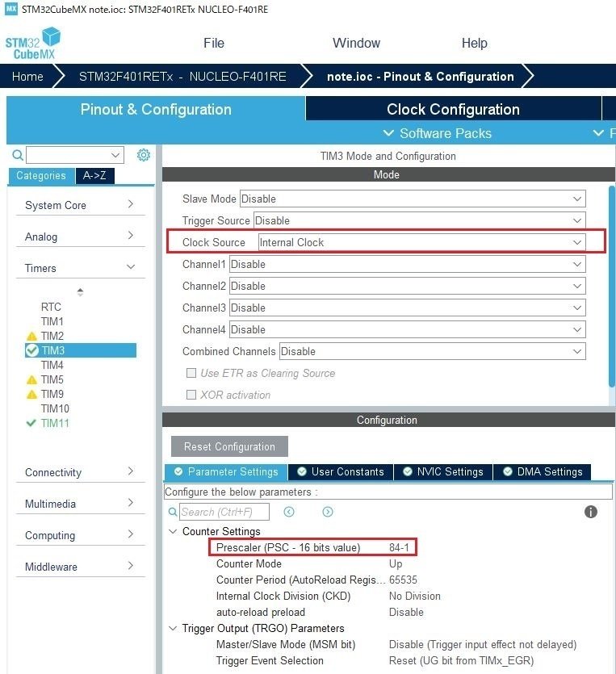Collapse Trigger Output (TRGO) Parameters group

pyautogui.click(x=173, y=629)
